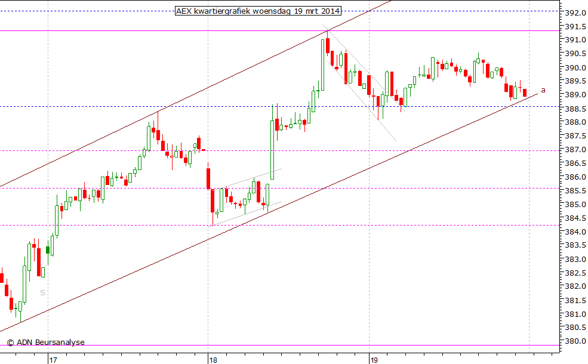Click the red 'a' wave label
Viewport: 588px width, 364px height.
click(543, 90)
